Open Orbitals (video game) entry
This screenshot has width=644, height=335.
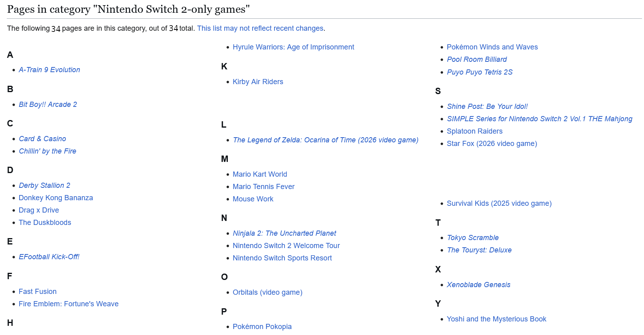pyautogui.click(x=267, y=292)
